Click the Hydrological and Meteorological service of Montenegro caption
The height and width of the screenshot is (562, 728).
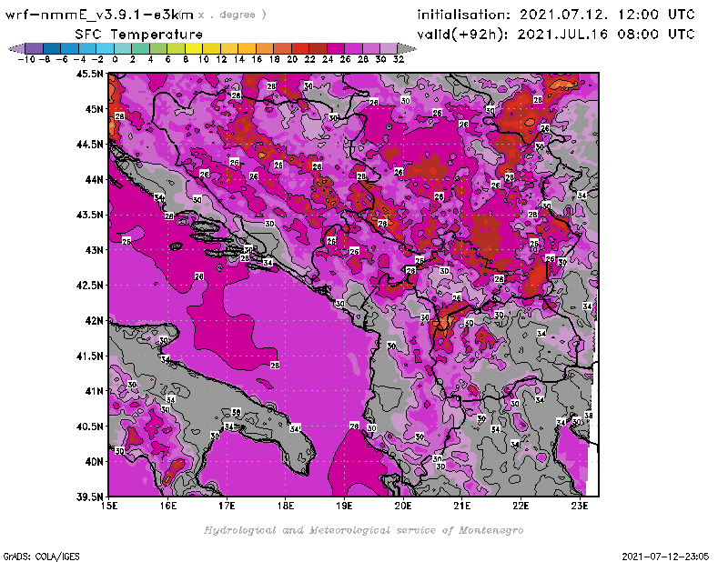(363, 530)
